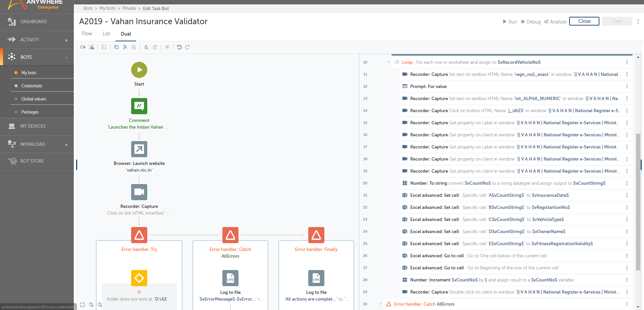The image size is (644, 310).
Task: Select Go to One cell below action
Action: tap(516, 256)
